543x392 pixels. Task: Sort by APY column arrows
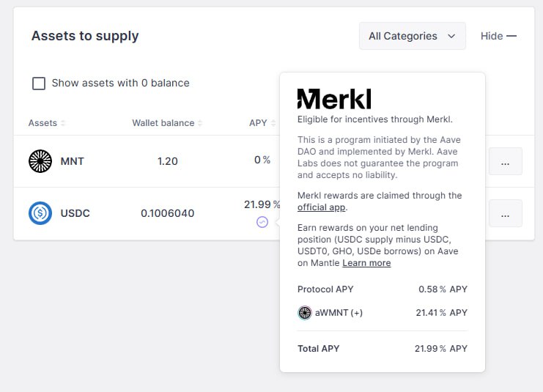pos(273,123)
